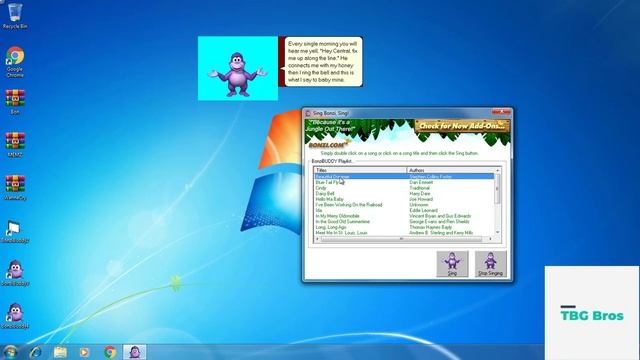Select the MEMZ archive desktop icon
Viewport: 640px width, 360px height.
pyautogui.click(x=15, y=144)
